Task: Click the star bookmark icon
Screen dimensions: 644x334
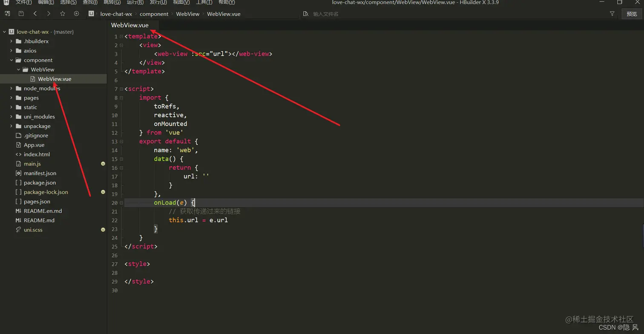Action: pos(63,14)
